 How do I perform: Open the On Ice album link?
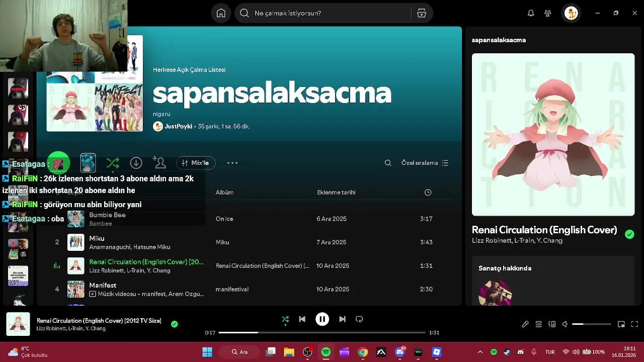(224, 219)
